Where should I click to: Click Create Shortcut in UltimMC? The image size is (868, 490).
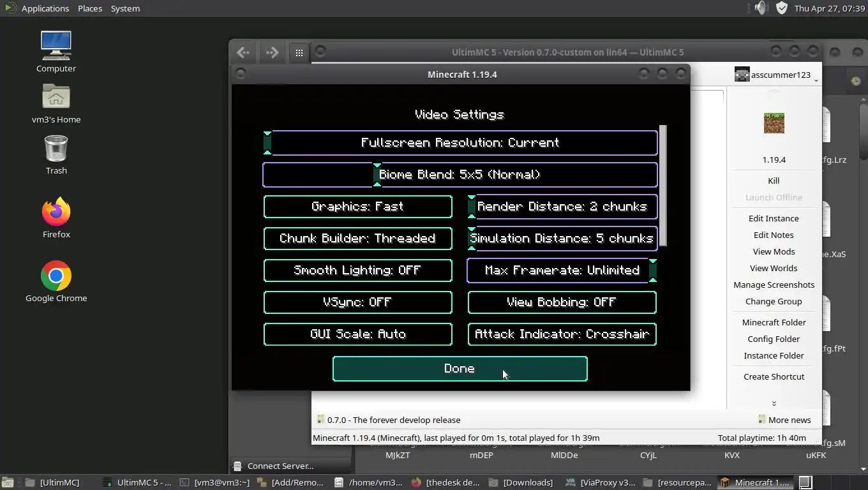coord(774,376)
